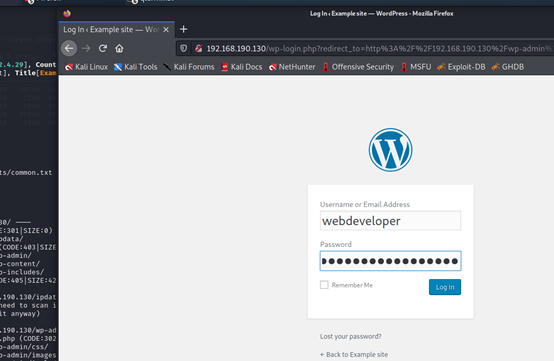Open the Kali Docs bookmark
This screenshot has height=361, width=554.
(242, 67)
